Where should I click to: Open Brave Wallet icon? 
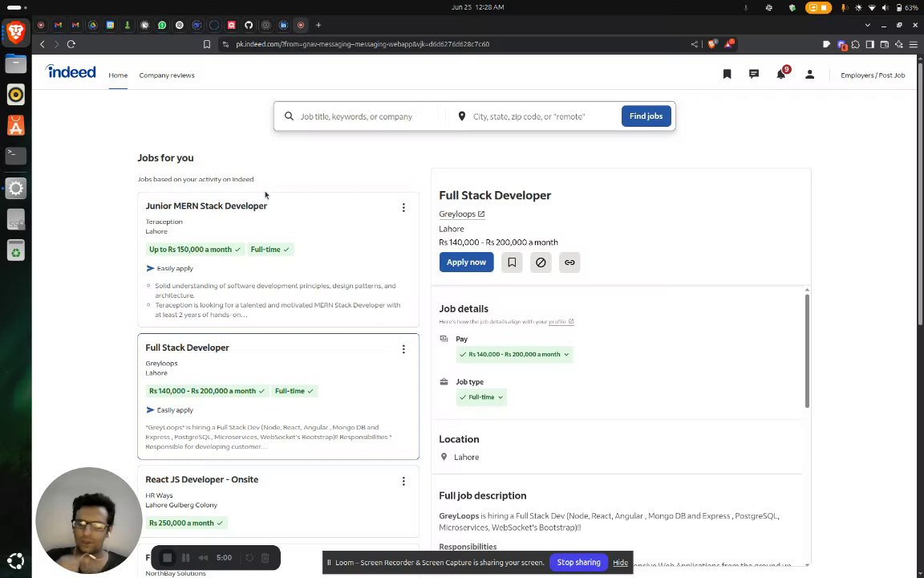(885, 44)
